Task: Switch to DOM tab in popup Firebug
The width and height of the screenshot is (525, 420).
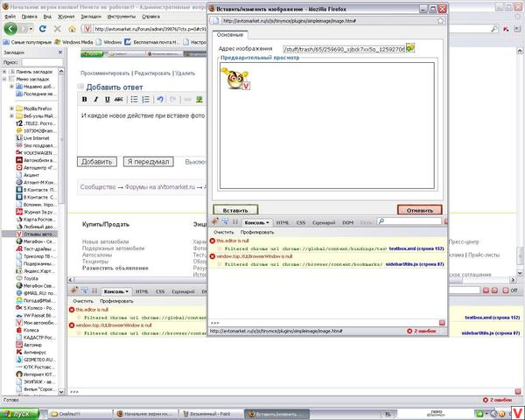Action: 348,222
